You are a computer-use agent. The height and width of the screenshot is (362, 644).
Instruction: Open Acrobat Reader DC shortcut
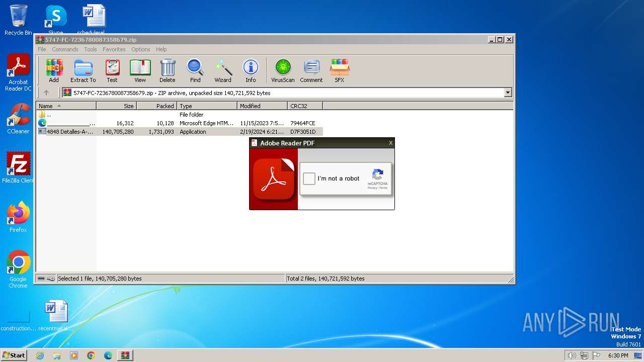tap(18, 72)
